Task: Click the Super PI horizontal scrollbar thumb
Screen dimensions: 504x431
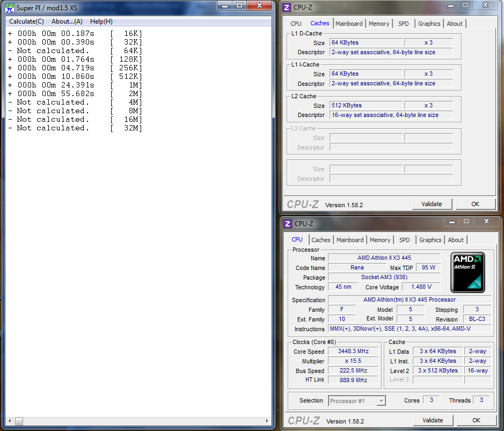Action: pos(19,421)
